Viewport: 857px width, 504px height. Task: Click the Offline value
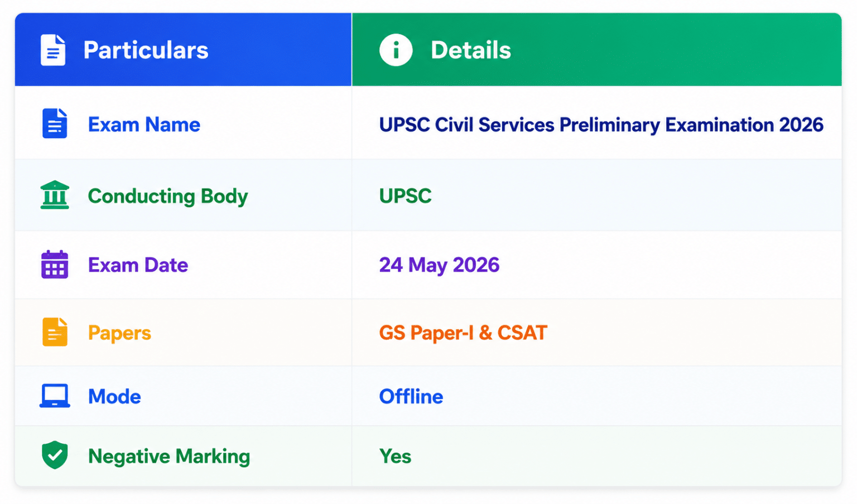pyautogui.click(x=411, y=396)
